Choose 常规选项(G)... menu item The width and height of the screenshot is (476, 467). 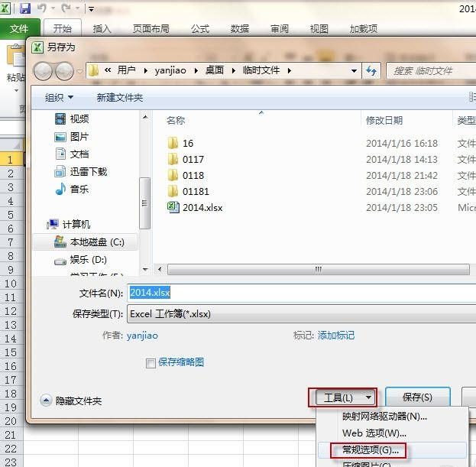click(x=392, y=450)
